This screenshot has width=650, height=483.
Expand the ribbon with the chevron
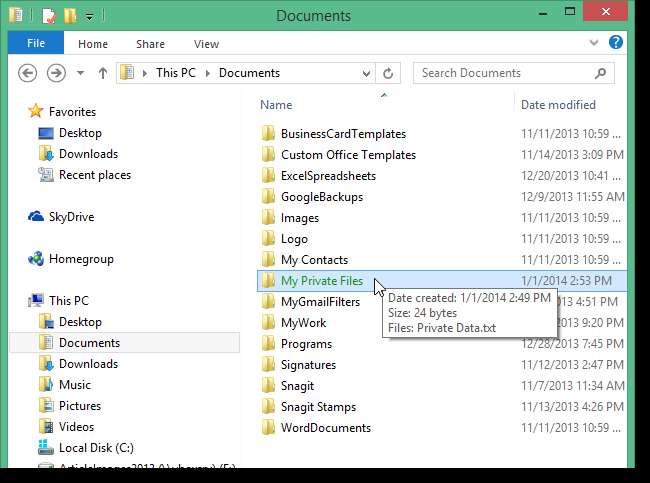click(x=594, y=42)
